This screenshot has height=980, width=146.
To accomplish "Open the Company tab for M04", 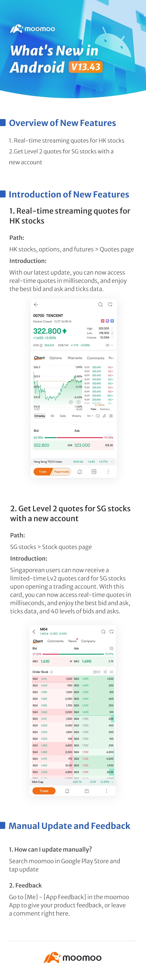I will pyautogui.click(x=88, y=641).
